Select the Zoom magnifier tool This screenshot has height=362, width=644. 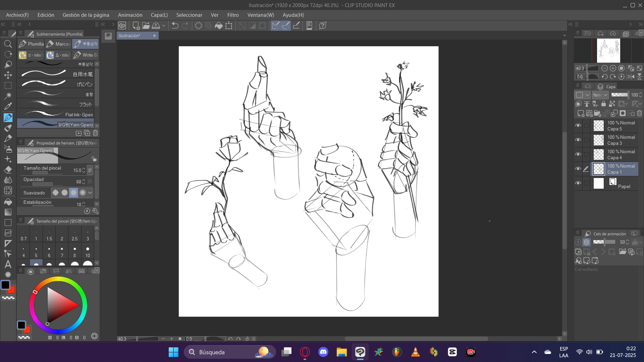pyautogui.click(x=8, y=44)
